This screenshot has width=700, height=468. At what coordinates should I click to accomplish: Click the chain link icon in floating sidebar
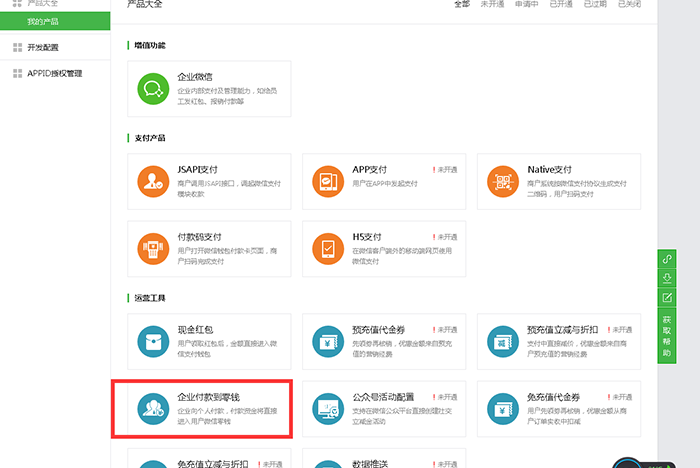point(667,259)
